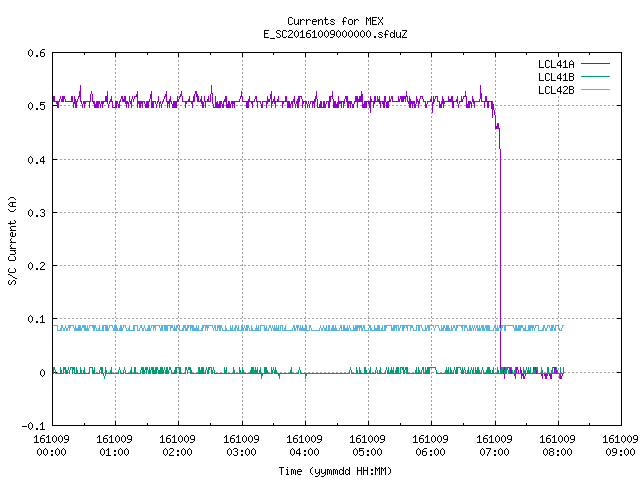Click the 'Currents for MEX' chart title
Image resolution: width=640 pixels, height=480 pixels.
click(x=335, y=21)
